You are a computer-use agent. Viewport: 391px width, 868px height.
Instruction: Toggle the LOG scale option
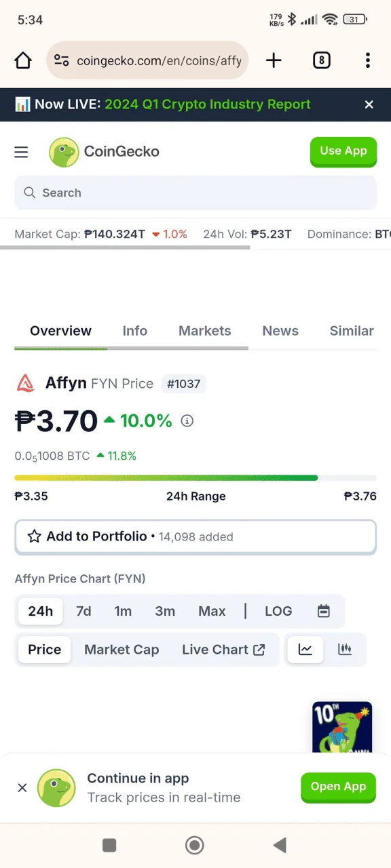(278, 611)
